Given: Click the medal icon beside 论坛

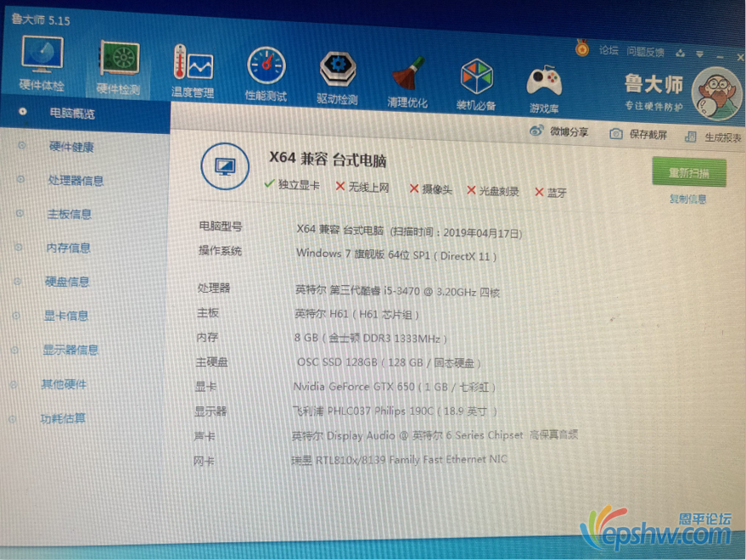Looking at the screenshot, I should (x=582, y=48).
